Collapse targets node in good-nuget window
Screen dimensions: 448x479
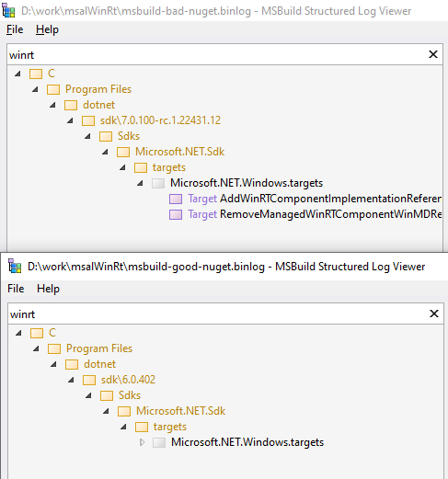124,427
